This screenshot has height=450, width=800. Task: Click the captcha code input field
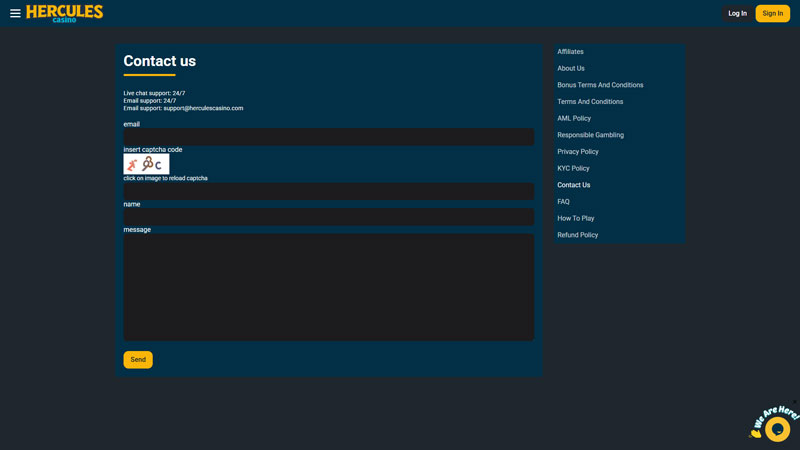click(328, 191)
